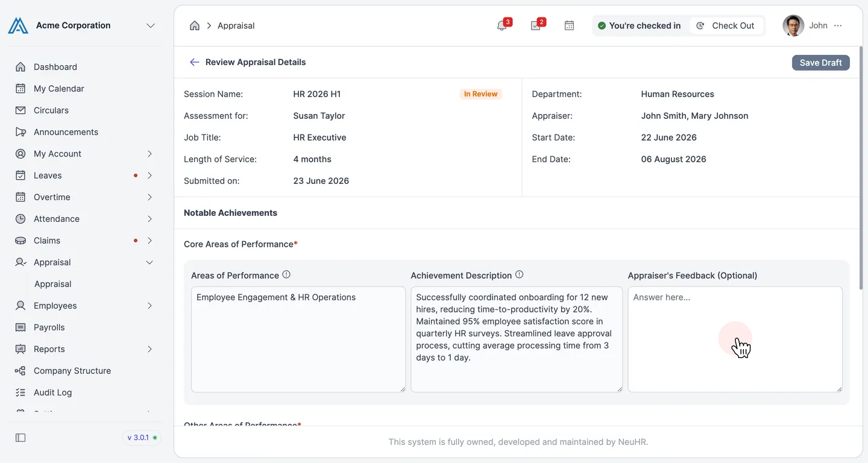This screenshot has width=868, height=463.
Task: Click the Save Draft button
Action: 820,63
